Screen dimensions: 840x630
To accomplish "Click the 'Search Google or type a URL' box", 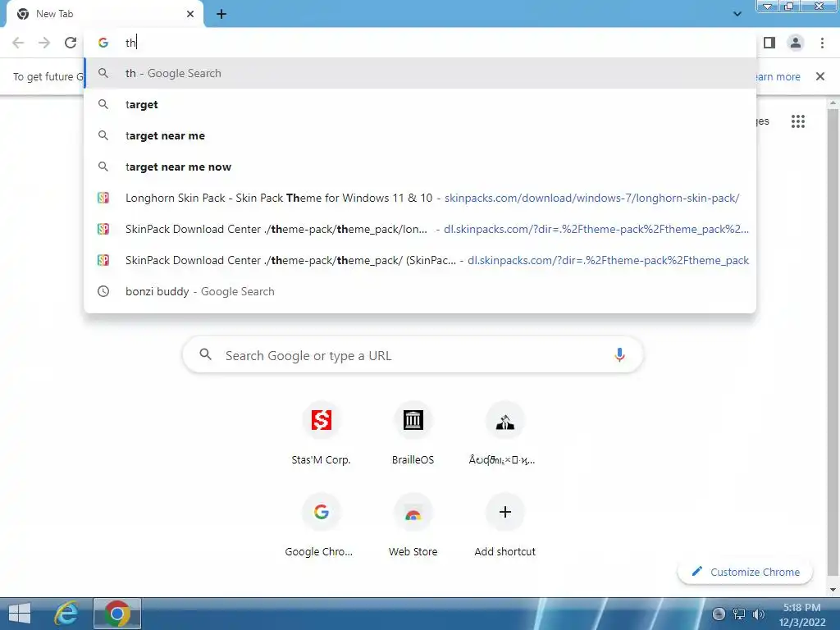I will click(x=413, y=355).
